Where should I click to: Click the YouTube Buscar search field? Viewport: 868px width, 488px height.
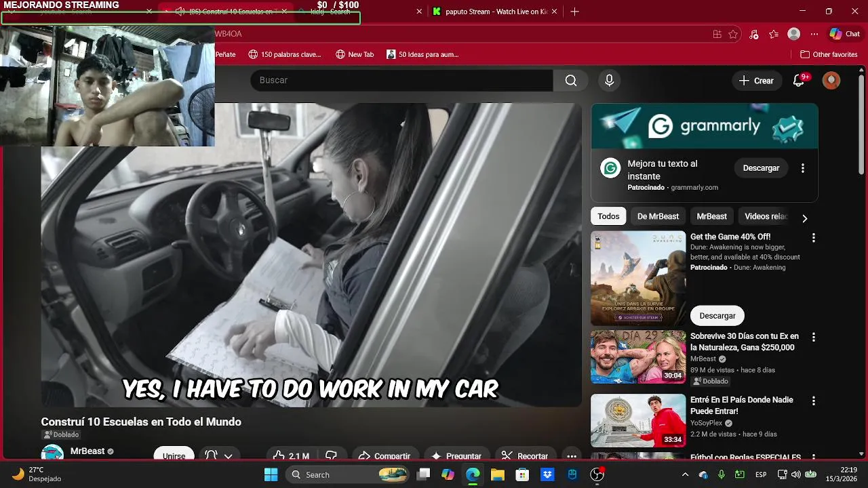(x=401, y=81)
